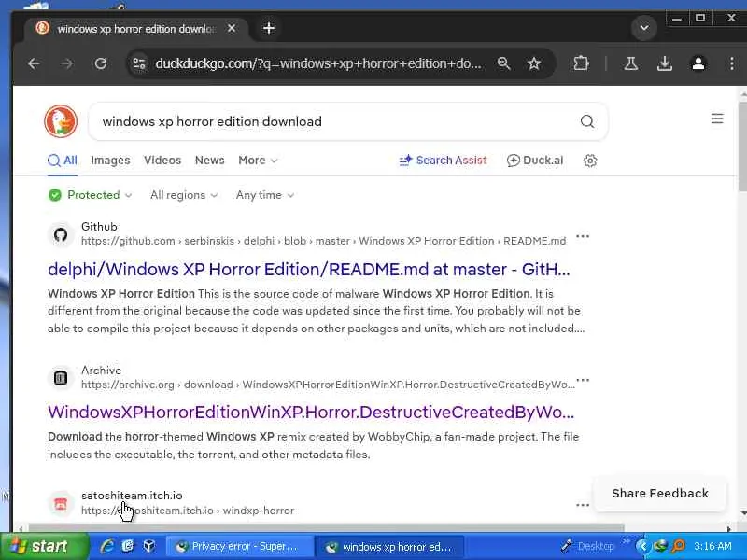The width and height of the screenshot is (747, 560).
Task: Open search settings gear icon
Action: click(x=590, y=161)
